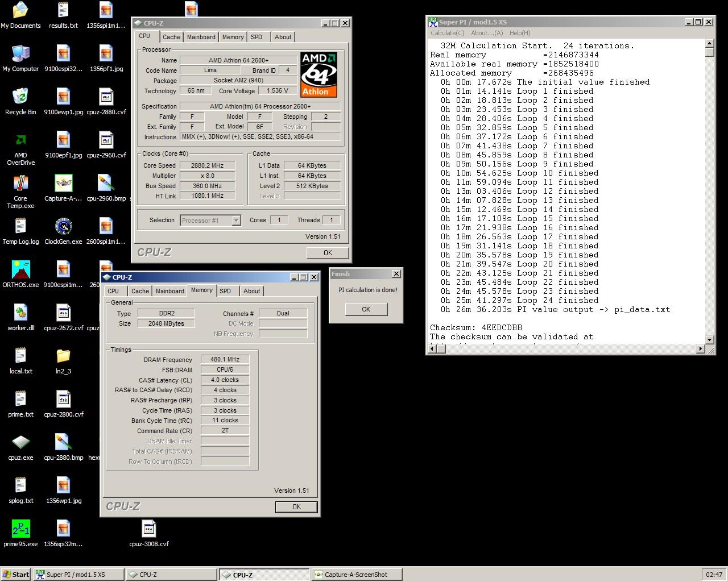Image resolution: width=728 pixels, height=582 pixels.
Task: Click Super PI vertical scrollbar down arrow
Action: pyautogui.click(x=709, y=339)
